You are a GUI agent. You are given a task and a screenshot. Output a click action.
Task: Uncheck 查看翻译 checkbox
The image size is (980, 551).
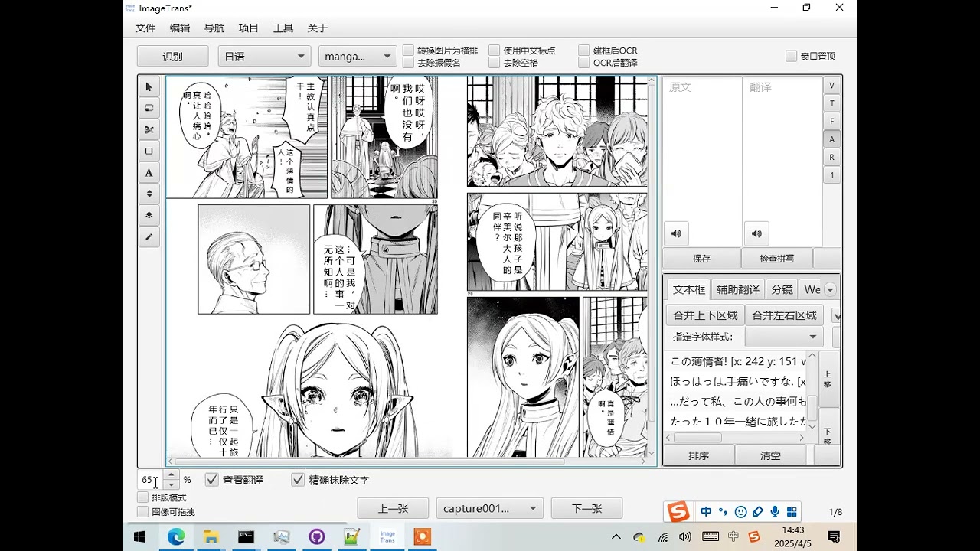coord(212,480)
